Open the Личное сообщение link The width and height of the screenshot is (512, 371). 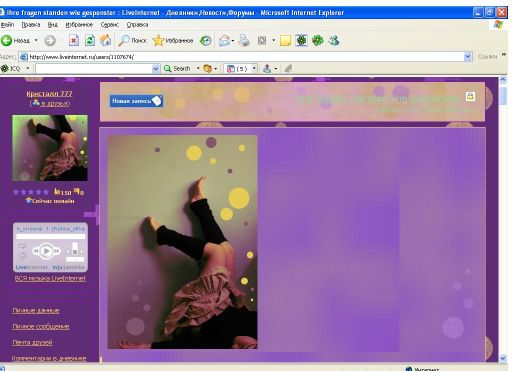[41, 326]
